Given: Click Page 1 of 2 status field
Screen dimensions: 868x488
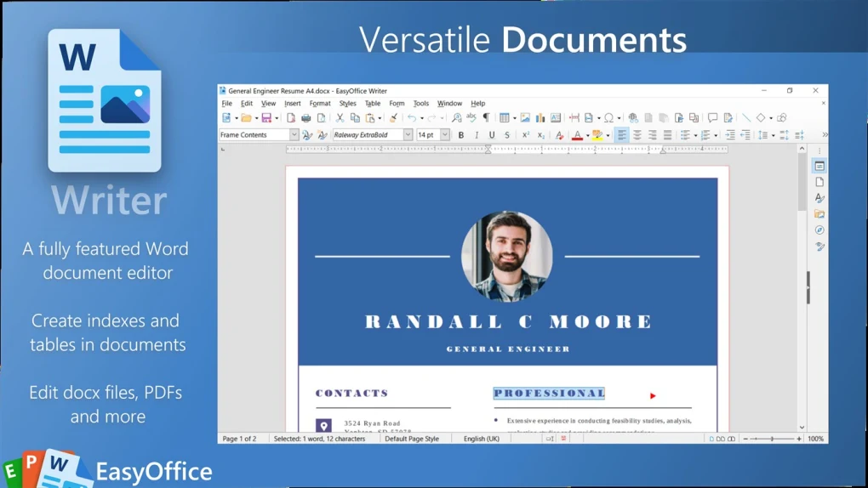Looking at the screenshot, I should tap(240, 439).
